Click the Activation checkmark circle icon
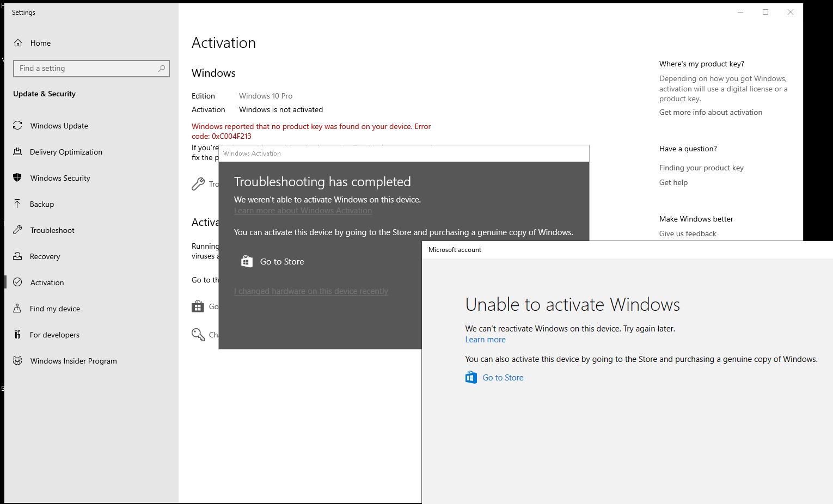833x504 pixels. tap(17, 282)
